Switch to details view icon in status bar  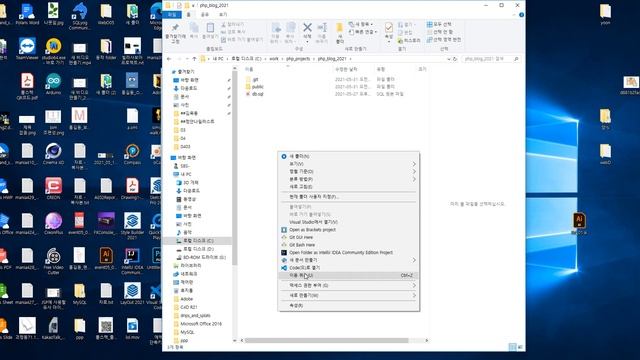coord(512,347)
